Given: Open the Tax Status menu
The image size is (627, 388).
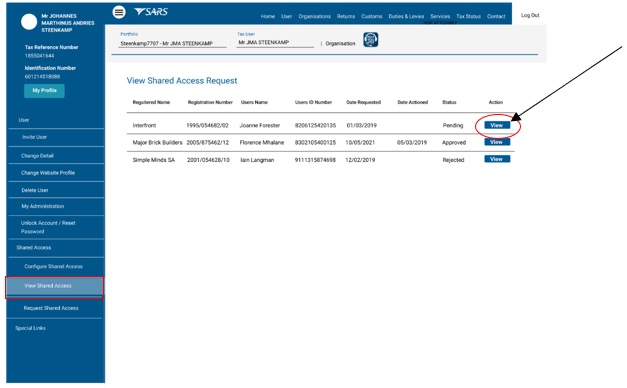Looking at the screenshot, I should pyautogui.click(x=469, y=16).
